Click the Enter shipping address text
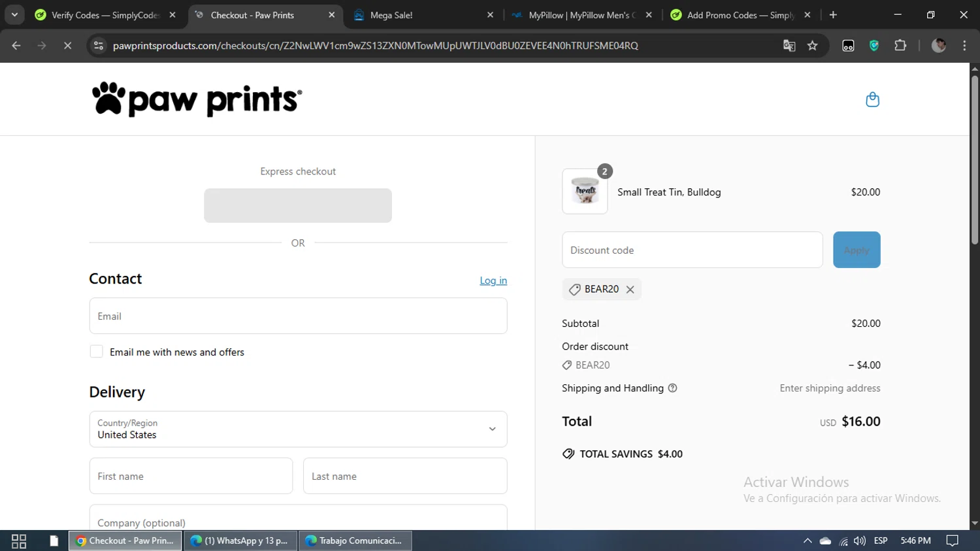This screenshot has width=980, height=551. click(x=830, y=388)
